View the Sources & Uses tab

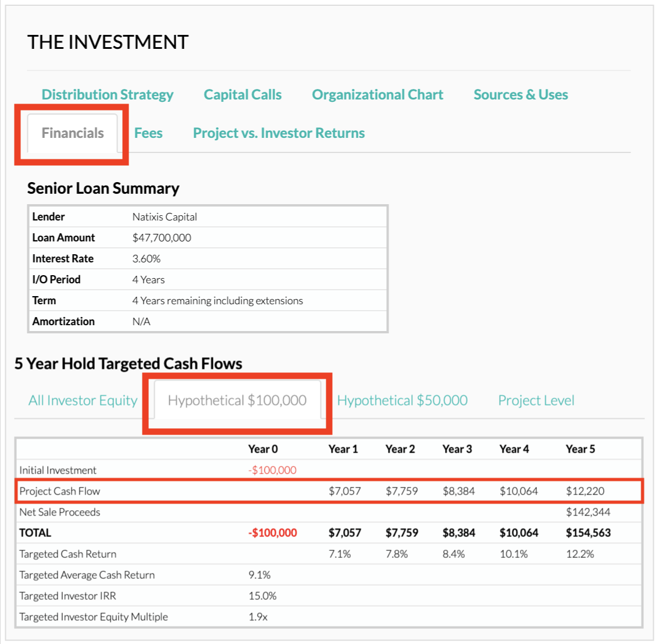tap(521, 95)
